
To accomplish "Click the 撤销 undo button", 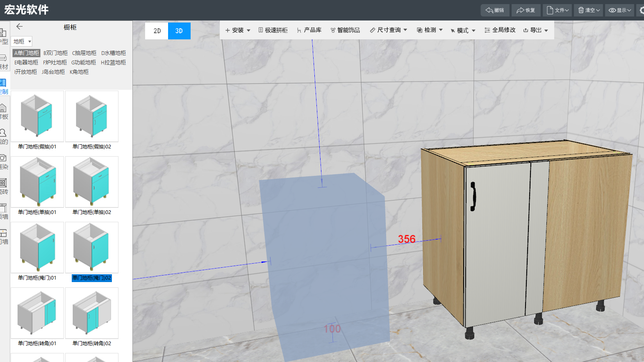I will (x=495, y=10).
